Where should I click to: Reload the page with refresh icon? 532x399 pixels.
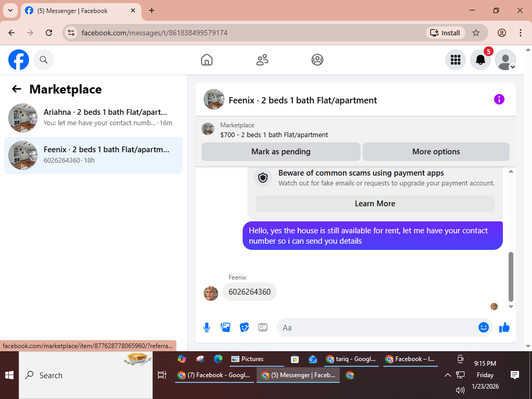click(x=49, y=33)
